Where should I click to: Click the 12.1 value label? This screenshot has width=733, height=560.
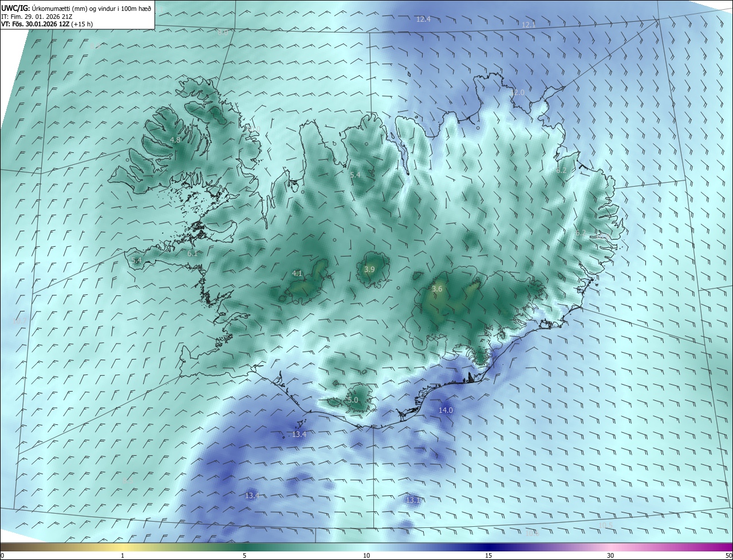coord(529,25)
